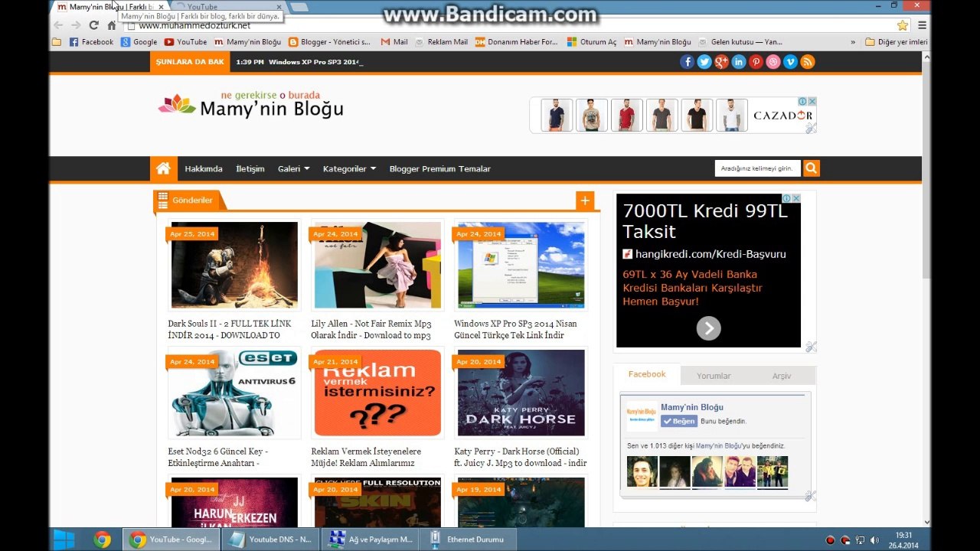Click the orange search magnifier button

tap(812, 168)
